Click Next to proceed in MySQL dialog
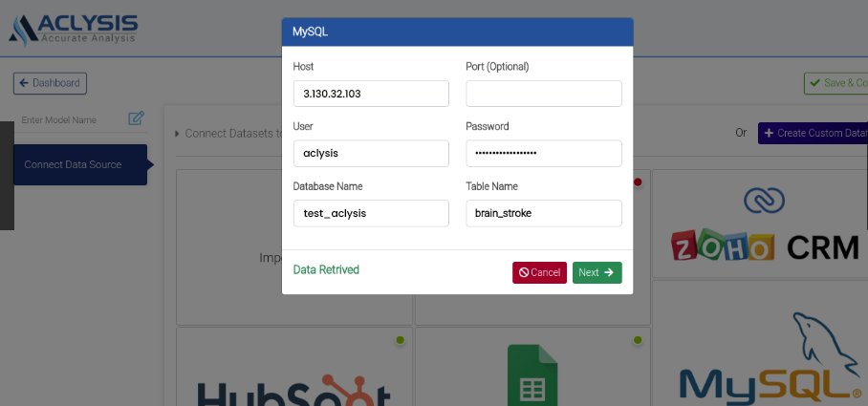Image resolution: width=868 pixels, height=406 pixels. tap(597, 272)
